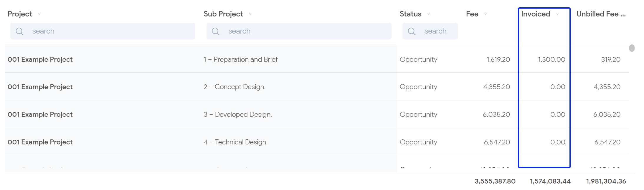Sort by the Unbilled Fee column header
This screenshot has width=644, height=190.
point(601,14)
